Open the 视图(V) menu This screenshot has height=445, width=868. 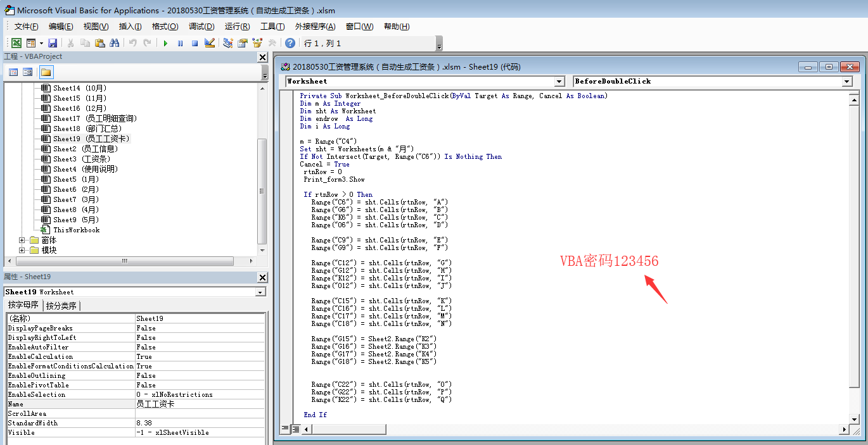96,27
